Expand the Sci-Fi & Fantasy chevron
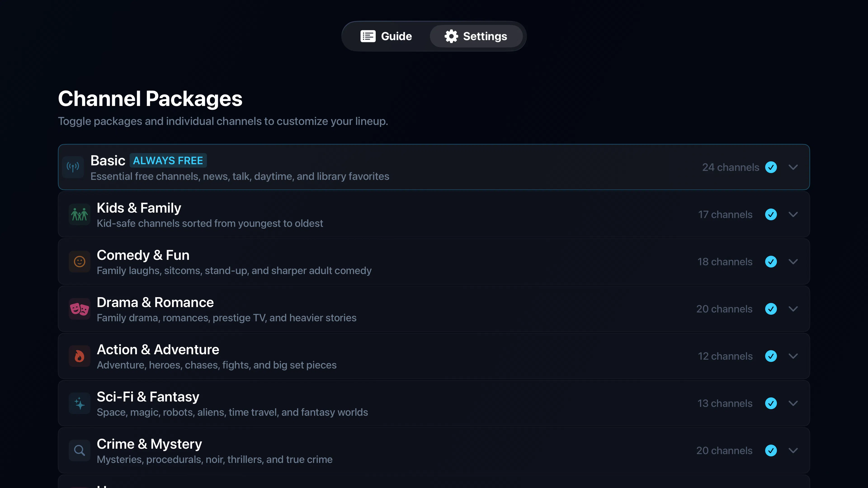The image size is (868, 488). (x=793, y=403)
